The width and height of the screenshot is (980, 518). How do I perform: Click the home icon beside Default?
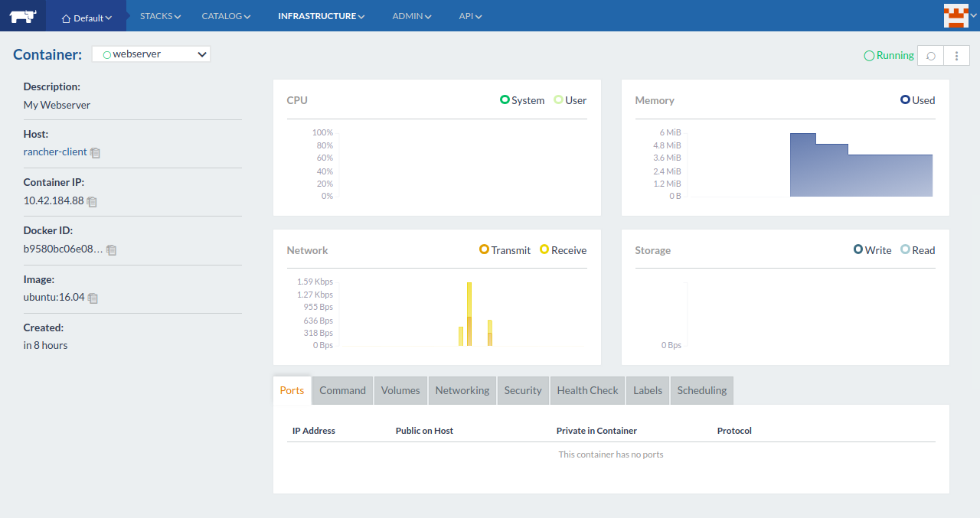(x=66, y=18)
